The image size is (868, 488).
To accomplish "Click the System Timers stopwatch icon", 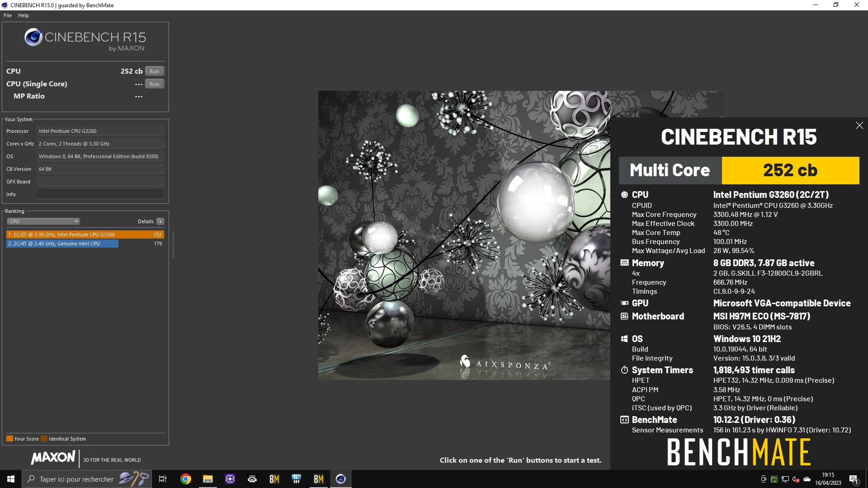I will pos(624,370).
